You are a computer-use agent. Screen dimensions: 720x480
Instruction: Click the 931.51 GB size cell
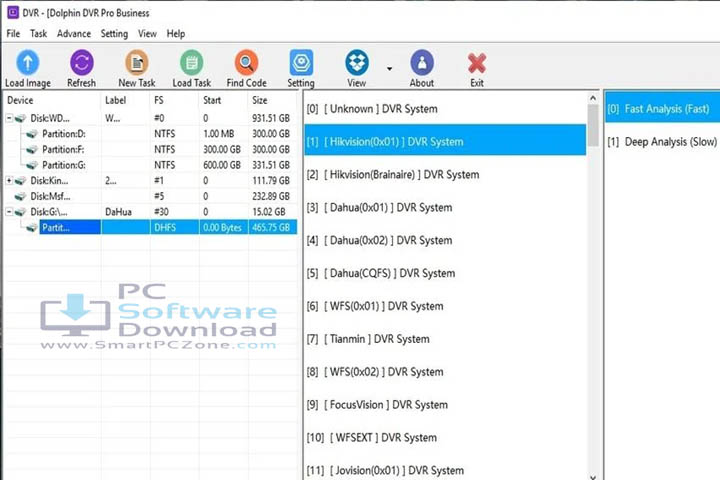[271, 119]
